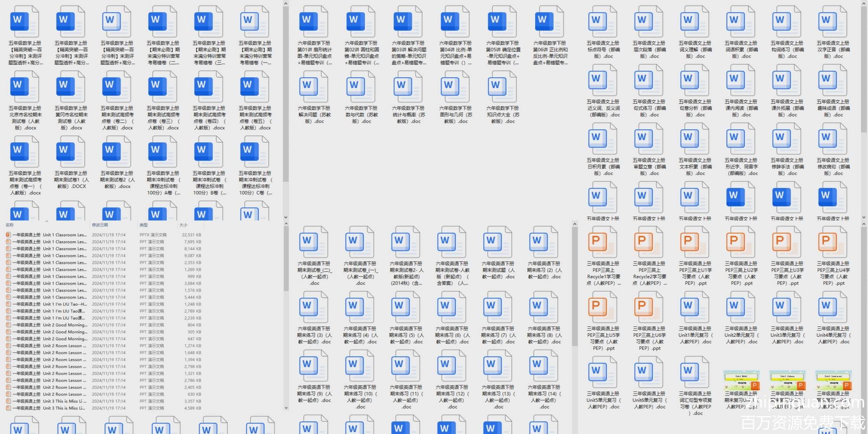Sort file list by 名称 column
This screenshot has width=868, height=434.
[x=10, y=225]
